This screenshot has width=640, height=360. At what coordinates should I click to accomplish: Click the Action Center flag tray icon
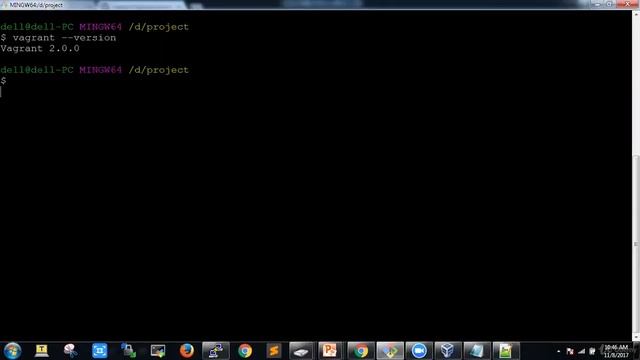[x=570, y=351]
